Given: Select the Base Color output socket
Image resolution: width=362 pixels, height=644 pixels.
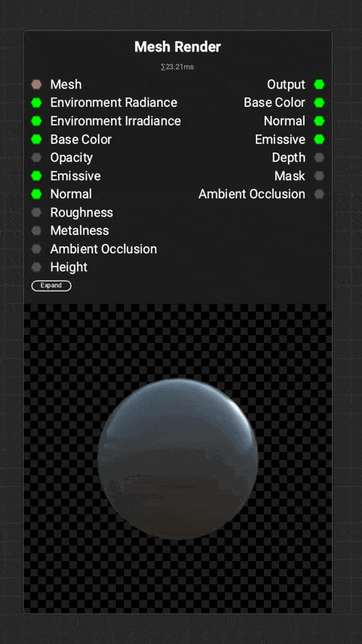Looking at the screenshot, I should pos(319,103).
